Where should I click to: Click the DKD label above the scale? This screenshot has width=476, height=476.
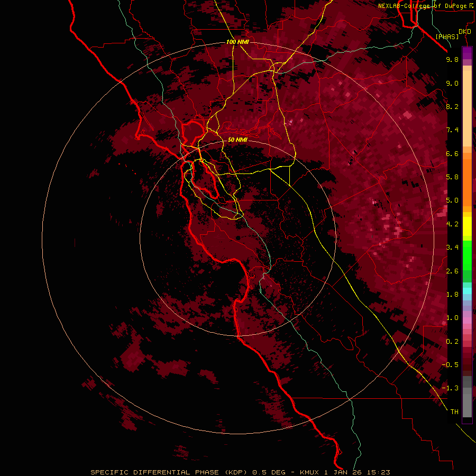pos(465,32)
